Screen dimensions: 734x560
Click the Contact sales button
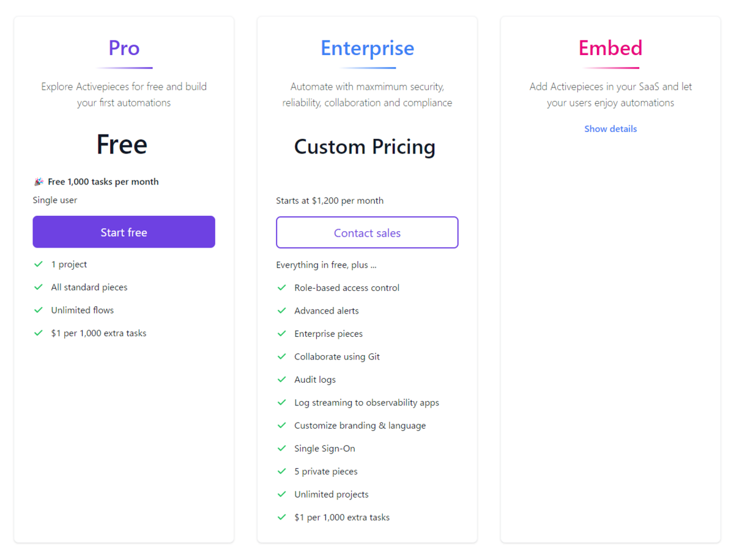[x=367, y=232]
